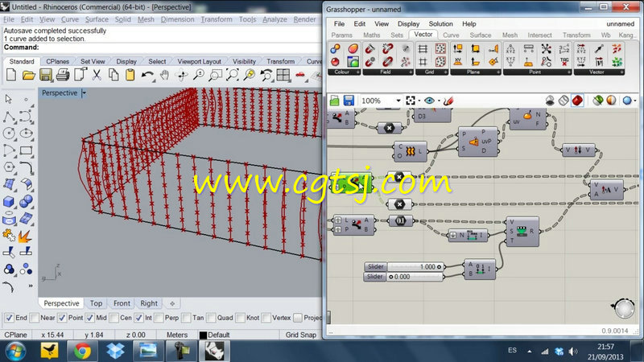Select the Rotate View tool in Rhino

click(x=182, y=75)
